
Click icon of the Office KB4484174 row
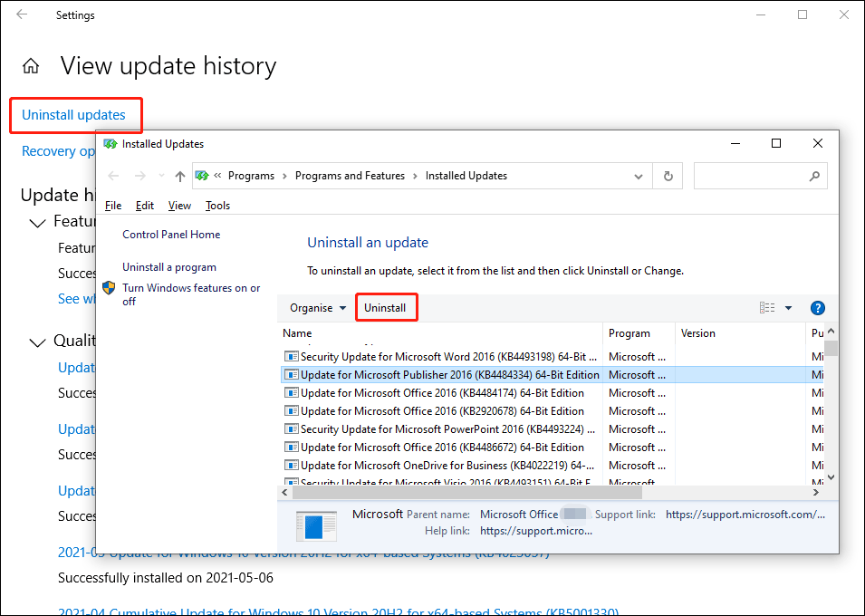point(292,393)
